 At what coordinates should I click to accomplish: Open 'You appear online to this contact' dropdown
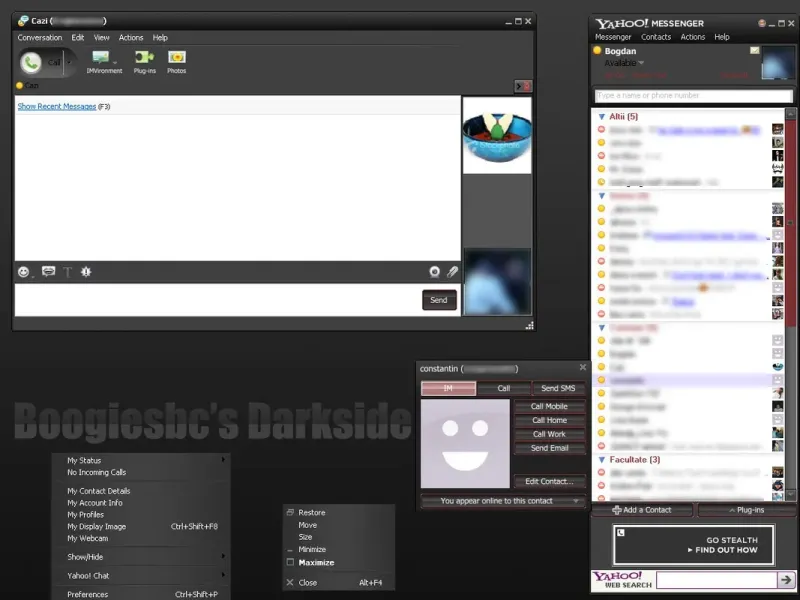pos(503,501)
